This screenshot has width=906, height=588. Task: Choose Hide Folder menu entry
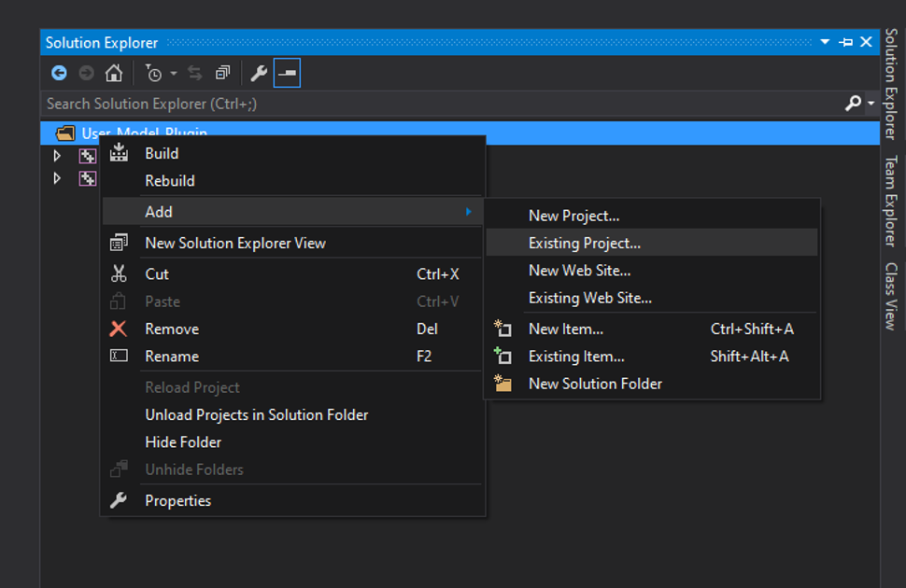[x=292, y=442]
